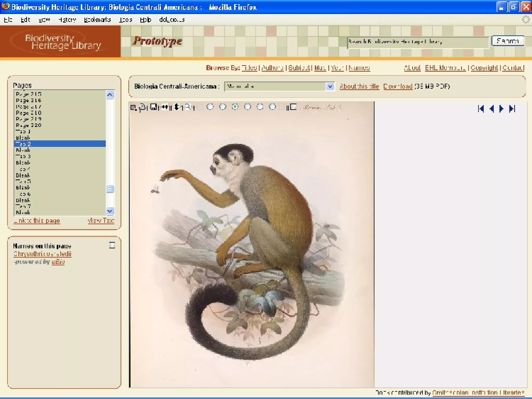Go to first page arrow
The image size is (532, 399).
pyautogui.click(x=481, y=109)
